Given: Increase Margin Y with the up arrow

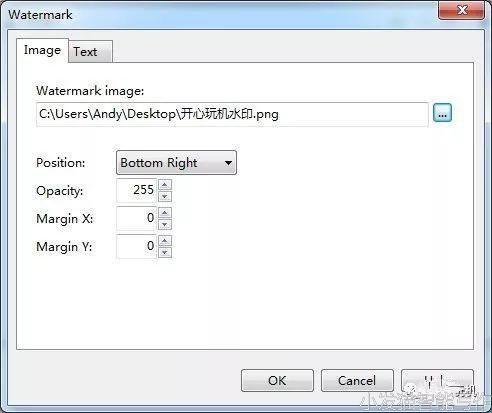Looking at the screenshot, I should (165, 240).
